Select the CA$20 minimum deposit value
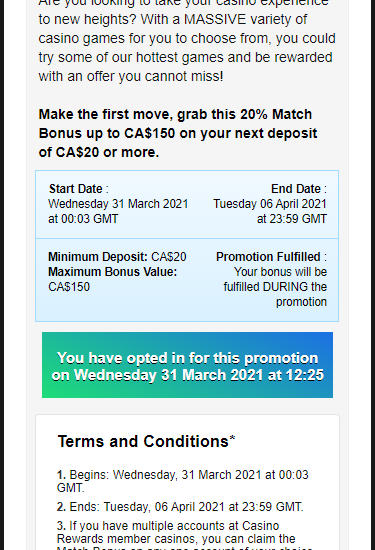 169,257
